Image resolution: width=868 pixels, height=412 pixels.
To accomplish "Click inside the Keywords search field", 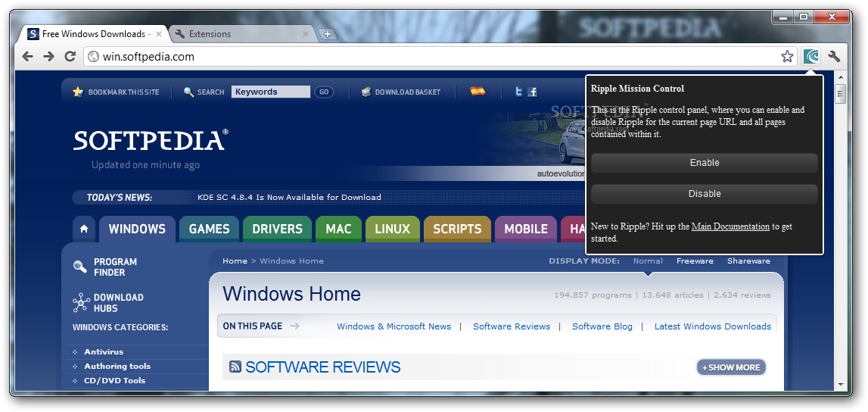I will (x=271, y=92).
